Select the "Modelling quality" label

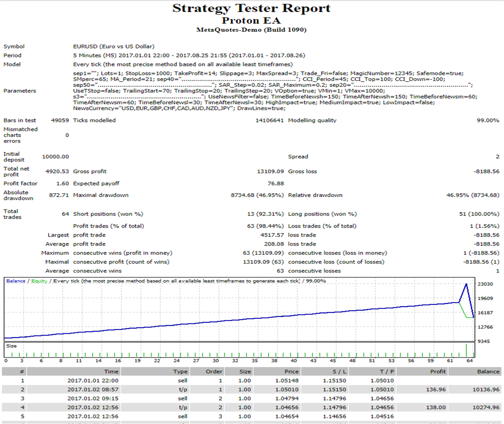coord(312,120)
